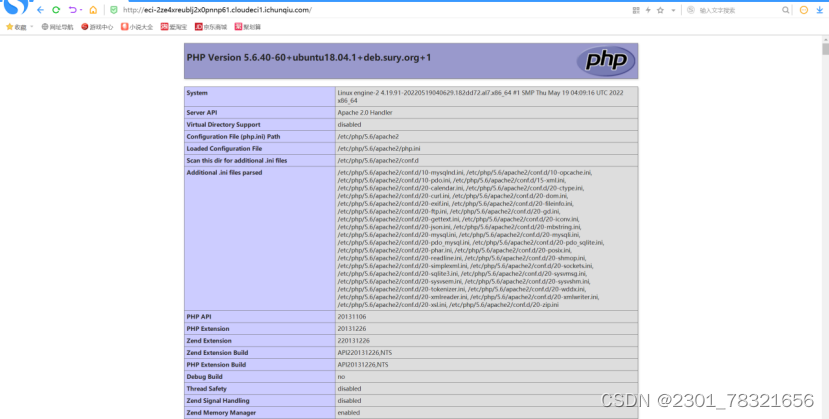This screenshot has height=419, width=829.
Task: Expand the 收藏 favorites dropdown arrow
Action: click(x=32, y=26)
